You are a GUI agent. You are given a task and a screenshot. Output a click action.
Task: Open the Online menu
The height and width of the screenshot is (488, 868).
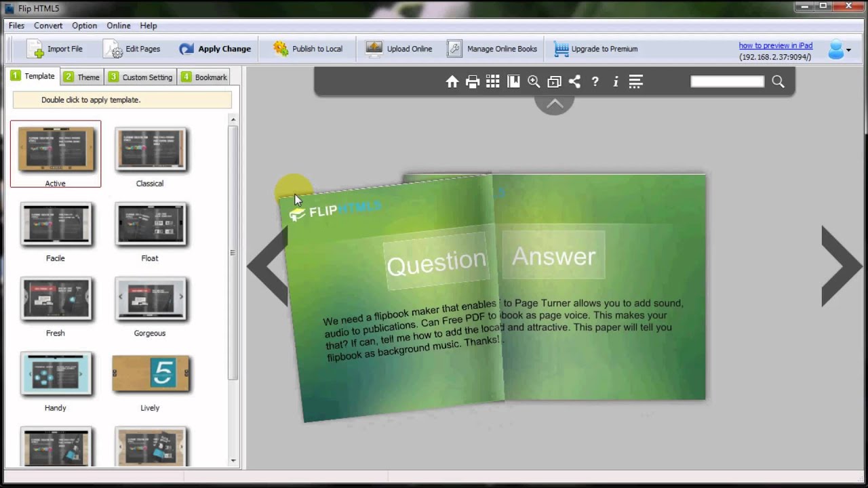click(119, 26)
